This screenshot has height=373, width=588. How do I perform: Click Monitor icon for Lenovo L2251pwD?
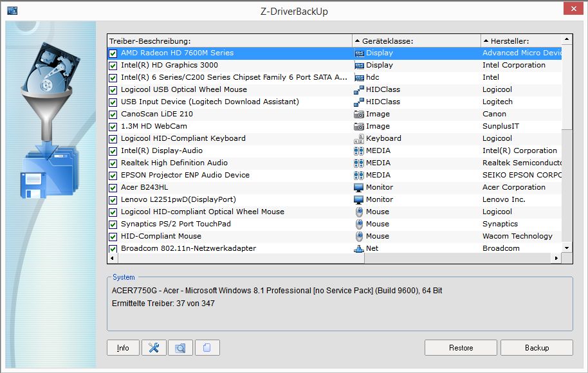(359, 200)
